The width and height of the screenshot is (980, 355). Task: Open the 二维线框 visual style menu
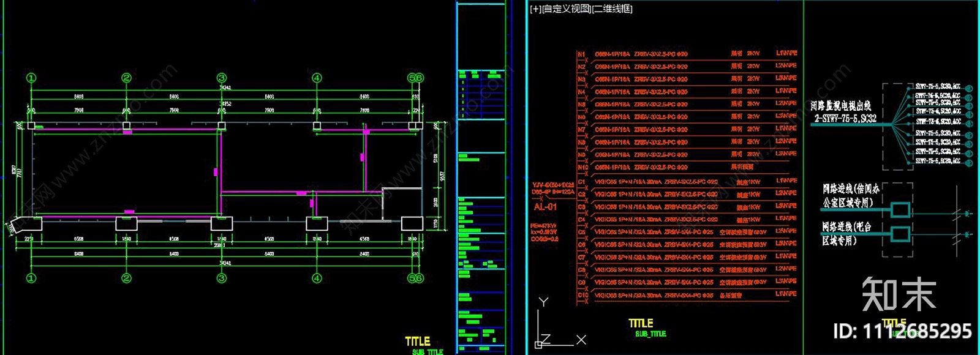click(612, 9)
